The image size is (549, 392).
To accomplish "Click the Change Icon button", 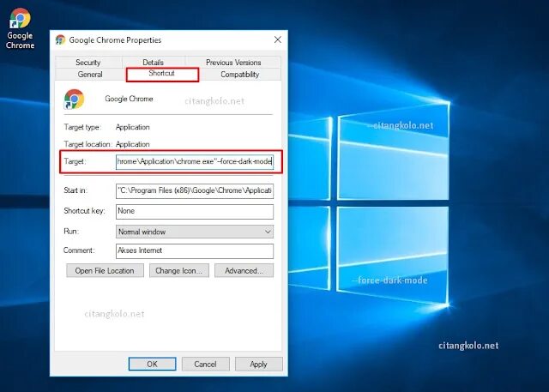I will click(x=179, y=270).
